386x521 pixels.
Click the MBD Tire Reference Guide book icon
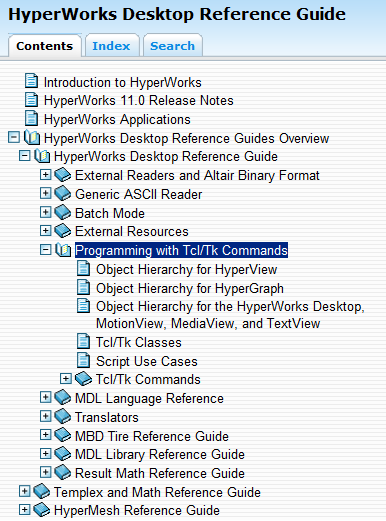click(x=62, y=435)
